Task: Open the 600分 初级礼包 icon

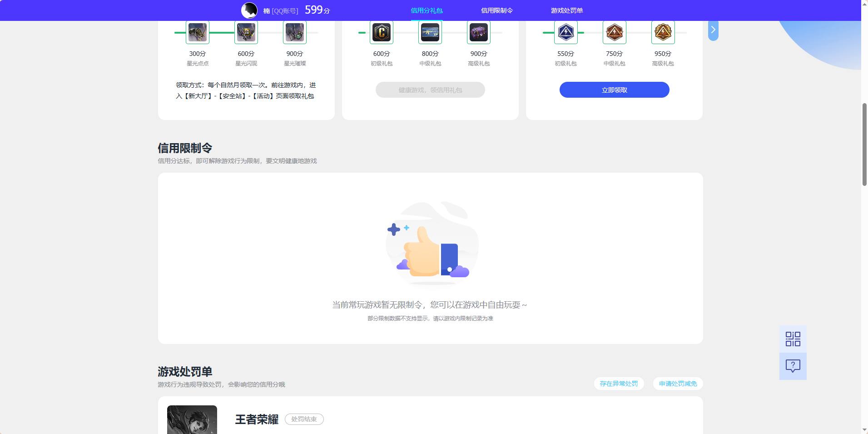Action: 382,32
